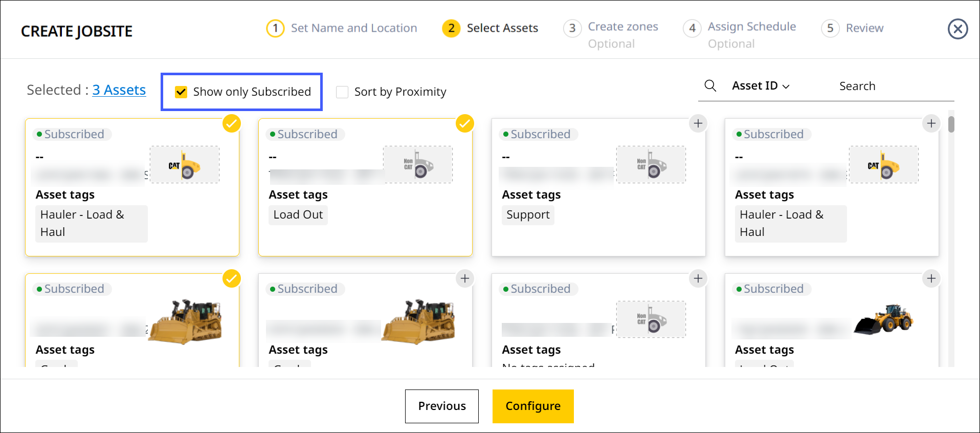Click the search magnifier icon
This screenshot has height=433, width=980.
pos(710,85)
